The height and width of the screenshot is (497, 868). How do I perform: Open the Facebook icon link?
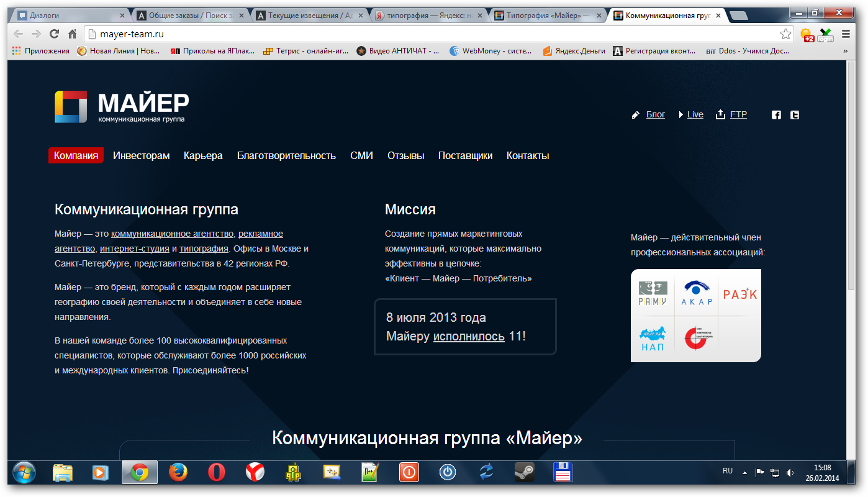[776, 114]
